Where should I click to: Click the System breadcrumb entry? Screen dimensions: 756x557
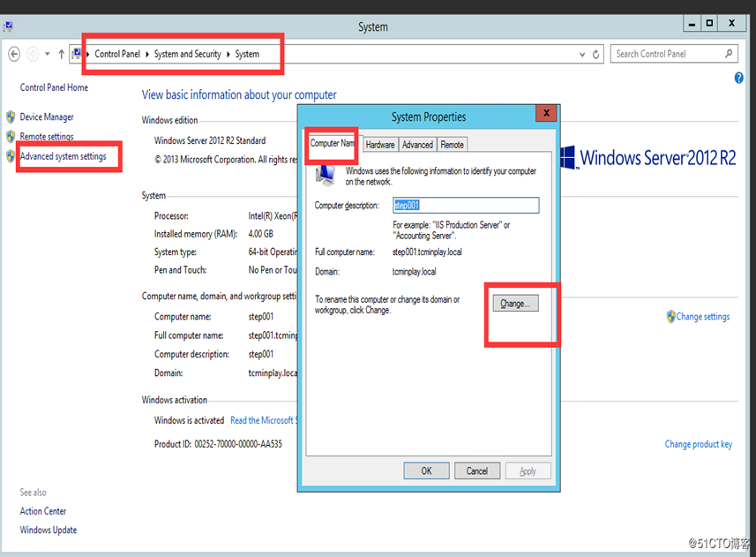coord(247,54)
